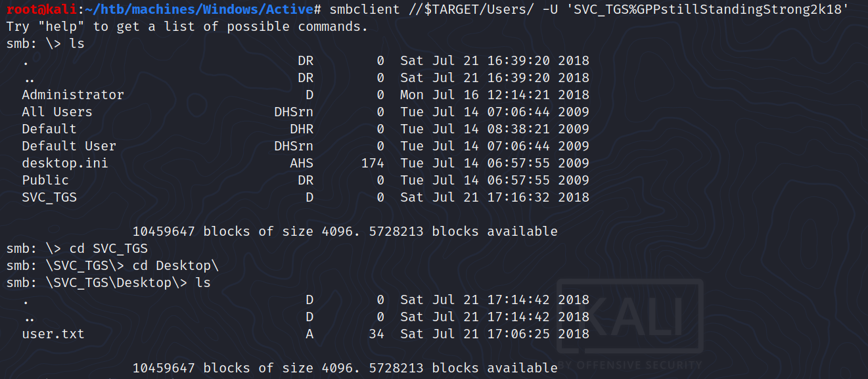Click the SVC_TGS folder in the listing
This screenshot has width=868, height=379.
click(49, 197)
